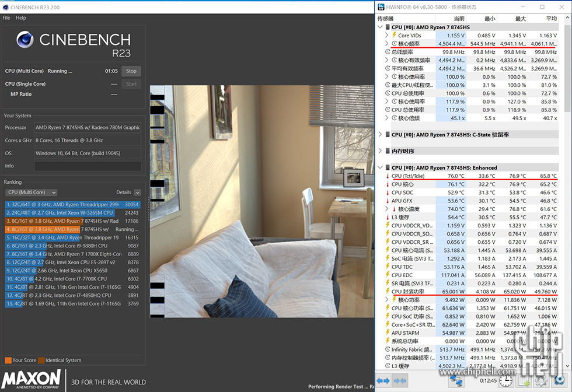
Task: Select the SoC 电流 (SVI3 T... sensor row
Action: click(x=471, y=258)
